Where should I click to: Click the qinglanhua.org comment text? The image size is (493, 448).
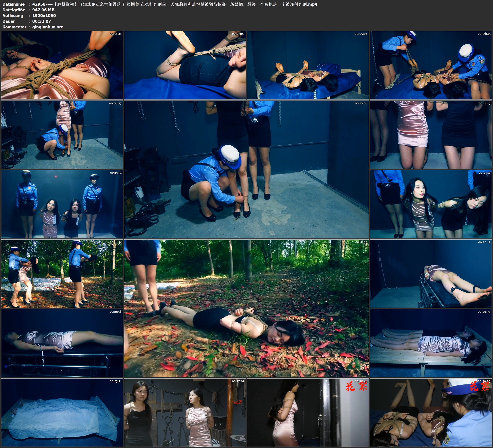coord(48,27)
